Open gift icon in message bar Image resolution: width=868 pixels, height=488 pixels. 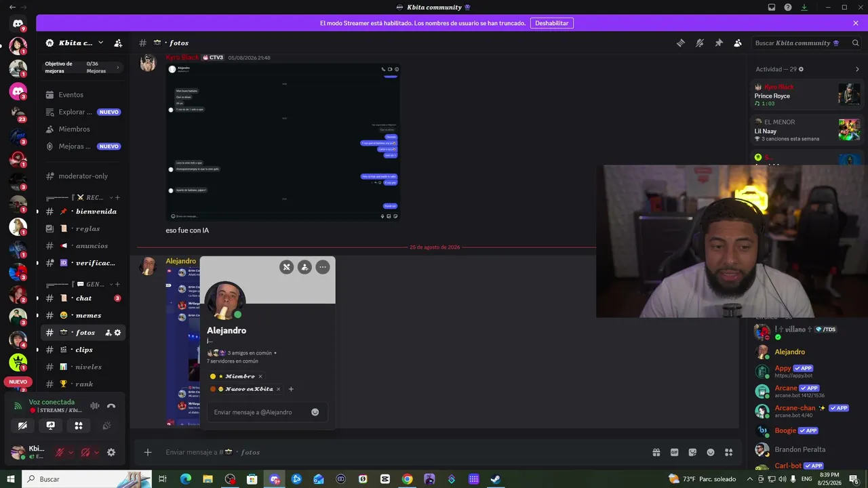coord(656,452)
